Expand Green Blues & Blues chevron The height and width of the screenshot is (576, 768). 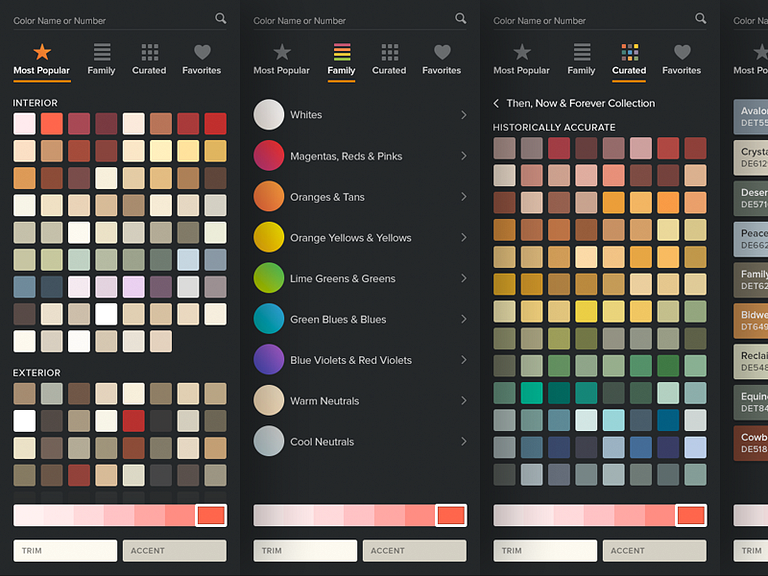pos(463,319)
